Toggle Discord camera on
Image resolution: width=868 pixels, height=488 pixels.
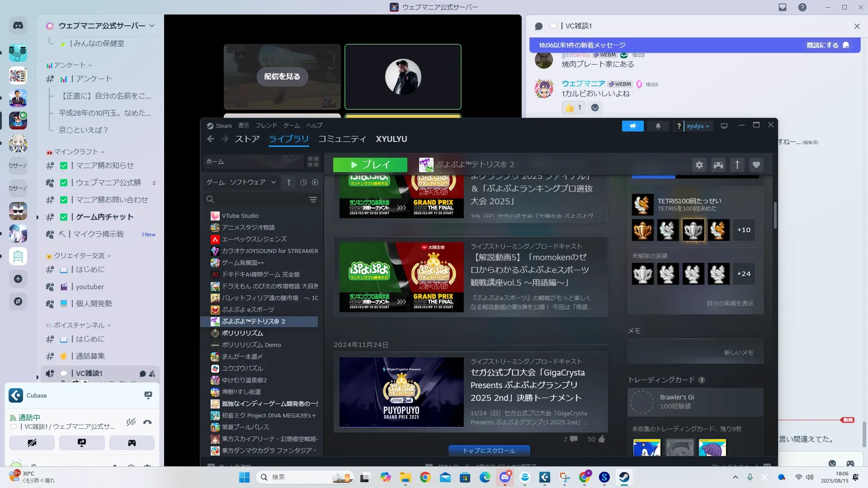tap(32, 443)
